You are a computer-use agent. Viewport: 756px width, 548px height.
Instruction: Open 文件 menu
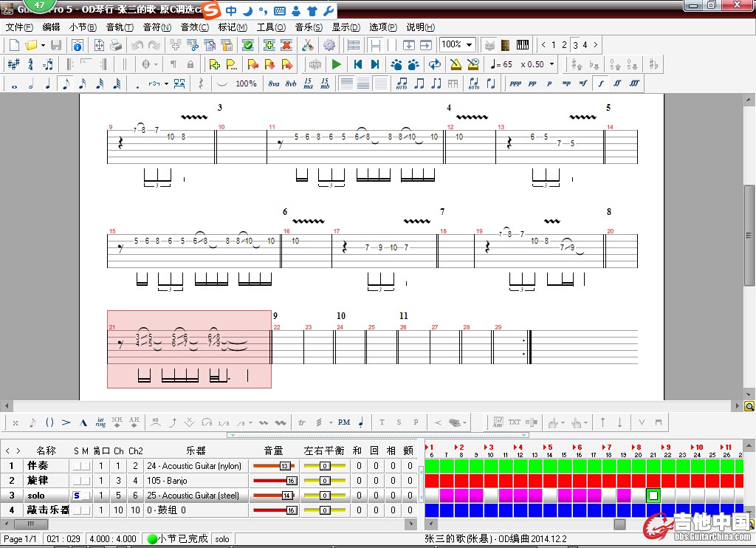point(19,27)
